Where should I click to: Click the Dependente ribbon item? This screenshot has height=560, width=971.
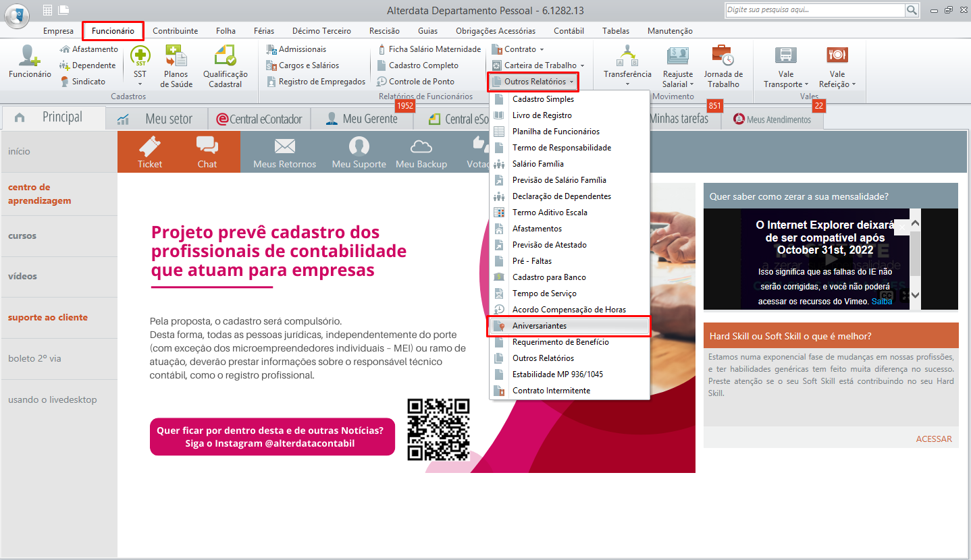pyautogui.click(x=87, y=65)
